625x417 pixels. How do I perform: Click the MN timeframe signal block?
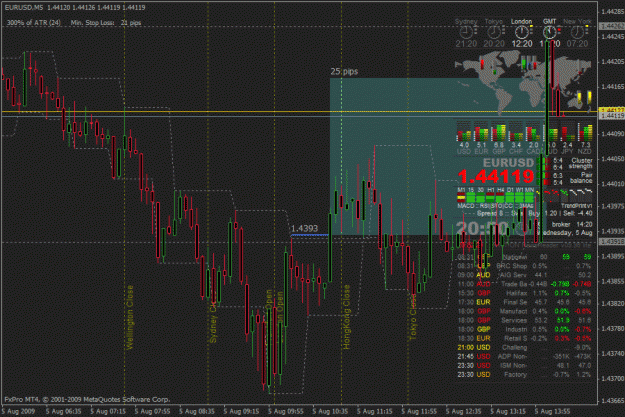click(x=529, y=198)
